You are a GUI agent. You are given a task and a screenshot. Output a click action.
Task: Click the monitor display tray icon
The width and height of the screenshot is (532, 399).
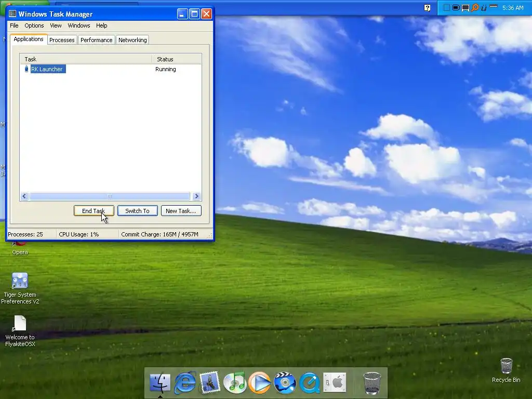[465, 8]
